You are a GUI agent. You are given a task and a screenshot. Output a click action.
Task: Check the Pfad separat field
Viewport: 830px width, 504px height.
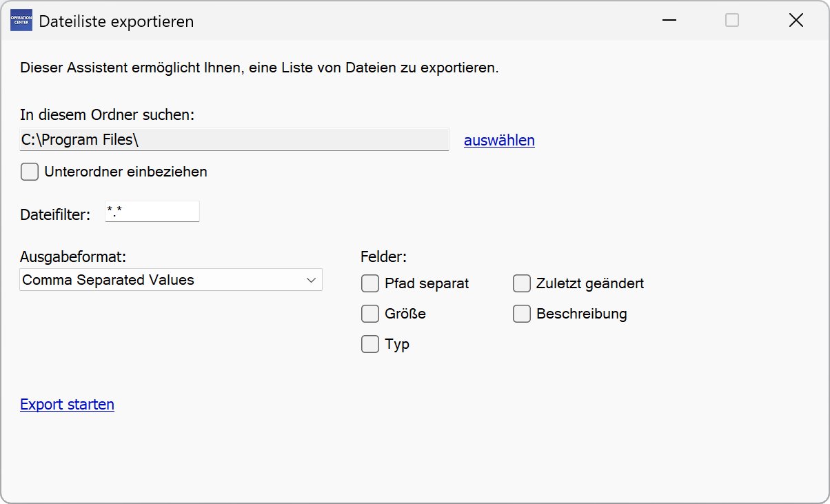pyautogui.click(x=370, y=283)
